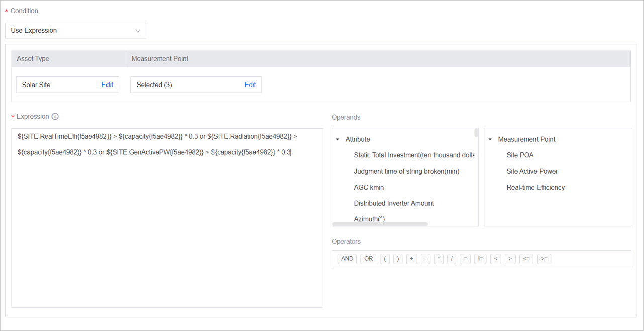Insert the not-equal operator
This screenshot has width=644, height=331.
480,259
